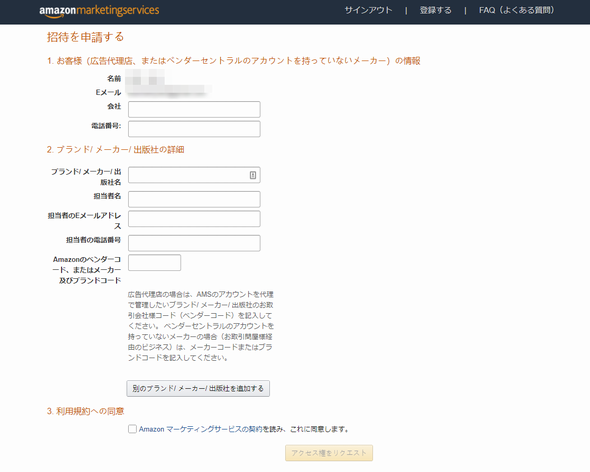Click the Amazon Marketing Services logo

[x=99, y=11]
